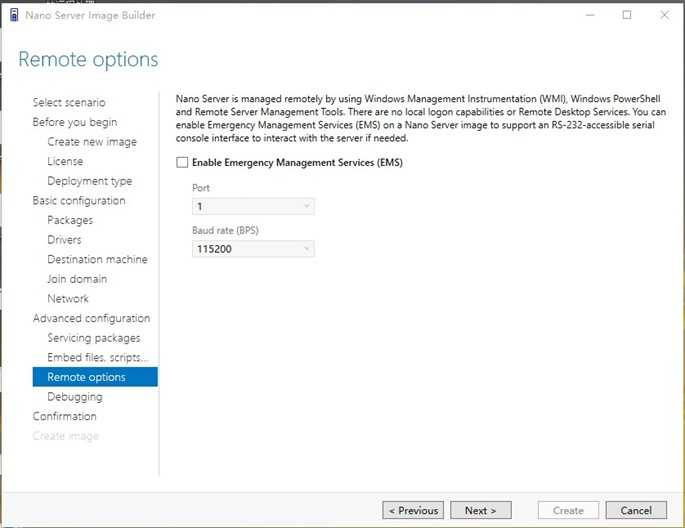Click the Cancel button
The height and width of the screenshot is (528, 685).
(636, 510)
